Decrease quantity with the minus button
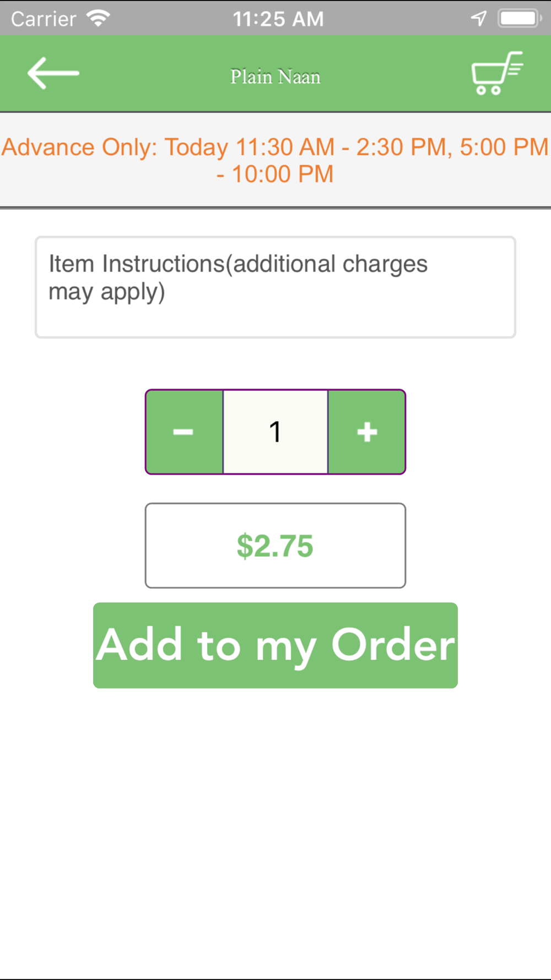 point(184,432)
